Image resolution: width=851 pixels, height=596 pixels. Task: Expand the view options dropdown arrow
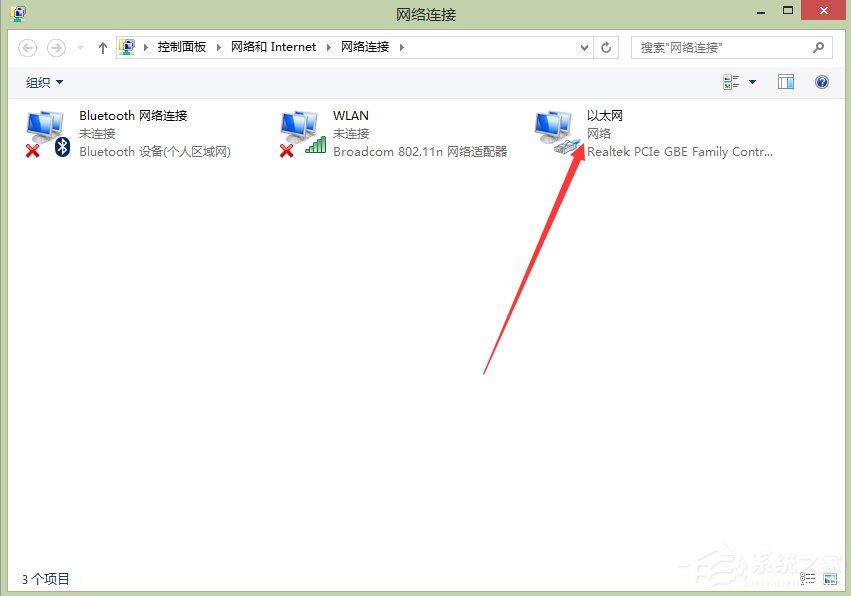click(752, 82)
